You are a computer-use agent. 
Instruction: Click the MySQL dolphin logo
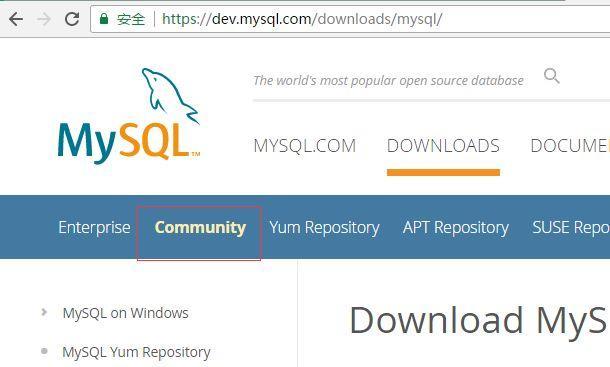click(x=129, y=116)
